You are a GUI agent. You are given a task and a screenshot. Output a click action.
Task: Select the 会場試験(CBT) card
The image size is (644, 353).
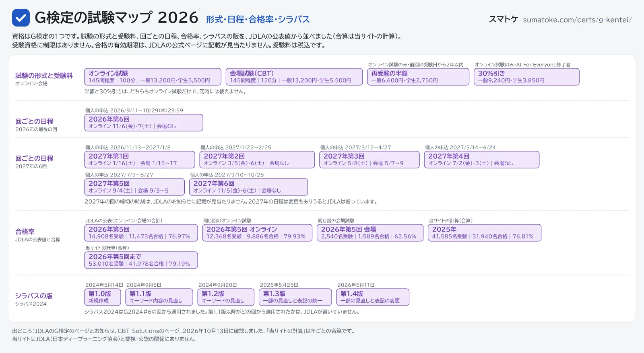point(294,77)
